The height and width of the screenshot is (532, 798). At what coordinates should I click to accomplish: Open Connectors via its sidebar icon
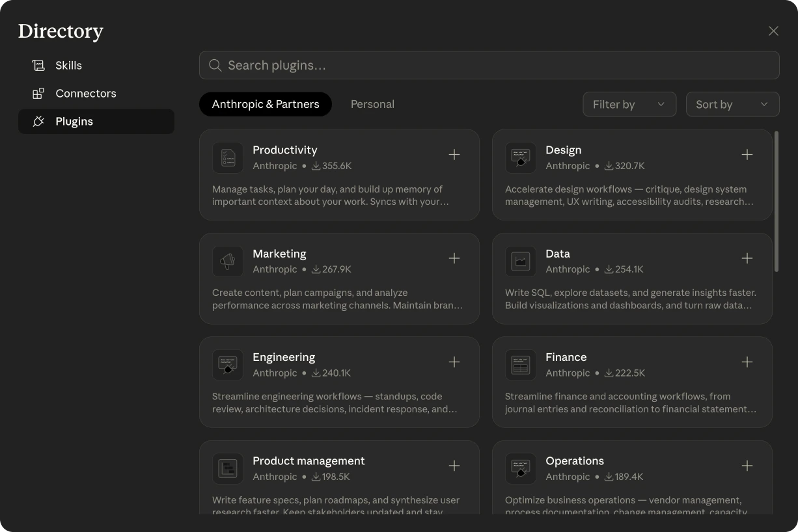(x=39, y=93)
